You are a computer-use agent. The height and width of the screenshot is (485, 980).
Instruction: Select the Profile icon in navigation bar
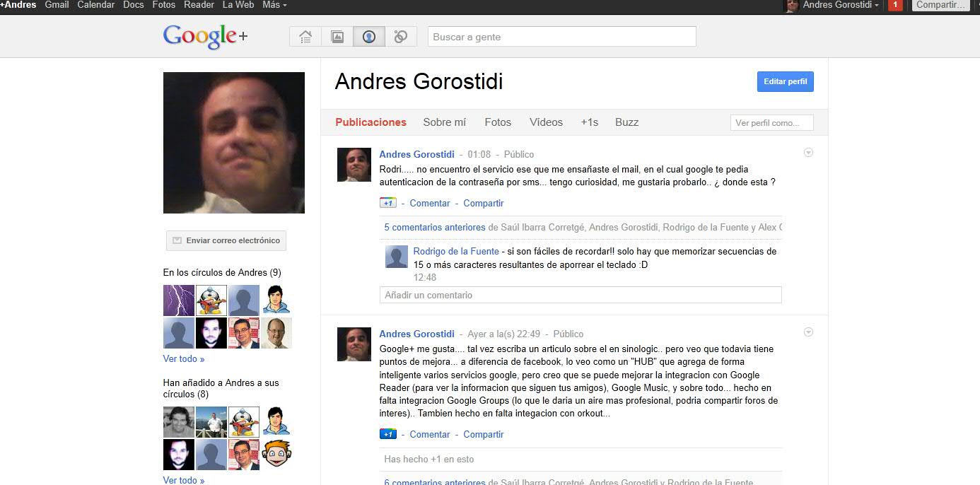[x=368, y=37]
